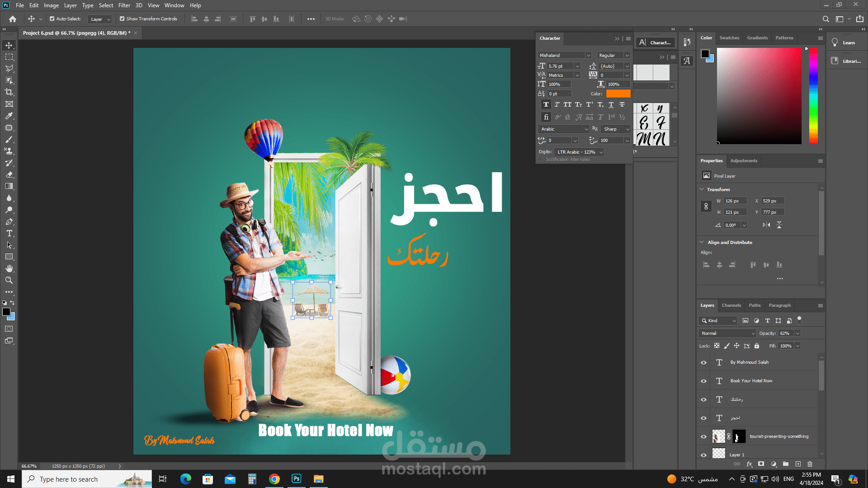Image resolution: width=868 pixels, height=488 pixels.
Task: Select the Crop tool
Action: (9, 92)
